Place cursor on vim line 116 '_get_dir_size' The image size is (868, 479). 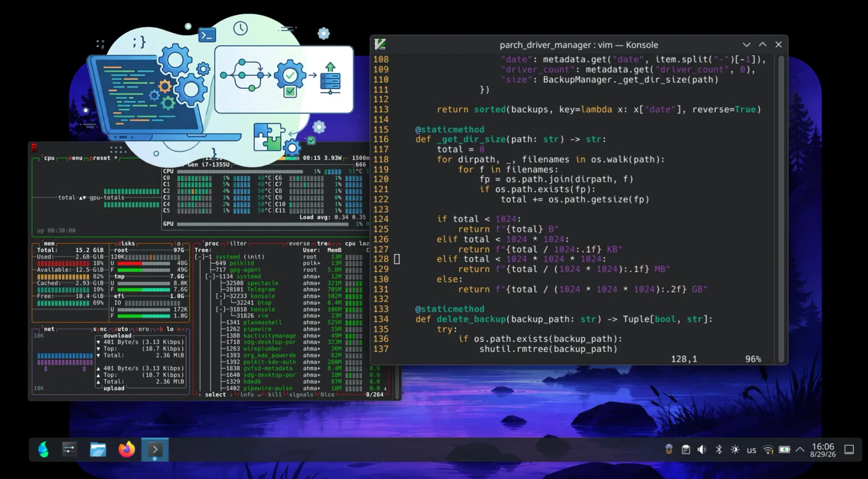(x=471, y=139)
